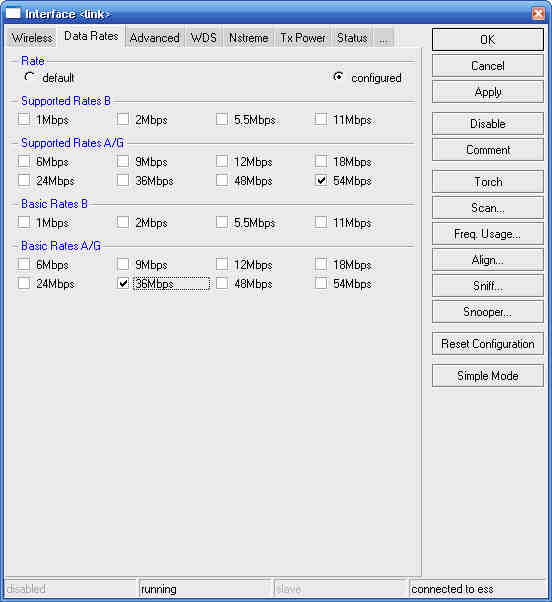Open the Advanced tab
This screenshot has height=602, width=552.
tap(154, 38)
